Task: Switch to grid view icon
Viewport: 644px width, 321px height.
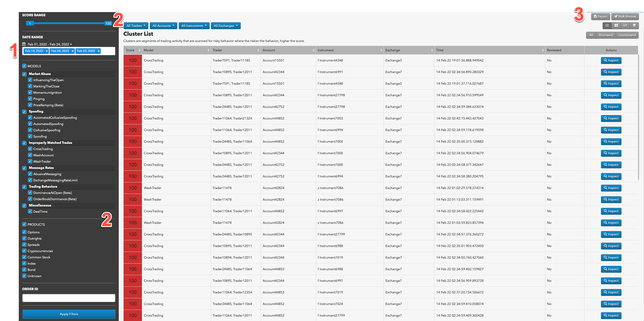Action: point(616,26)
